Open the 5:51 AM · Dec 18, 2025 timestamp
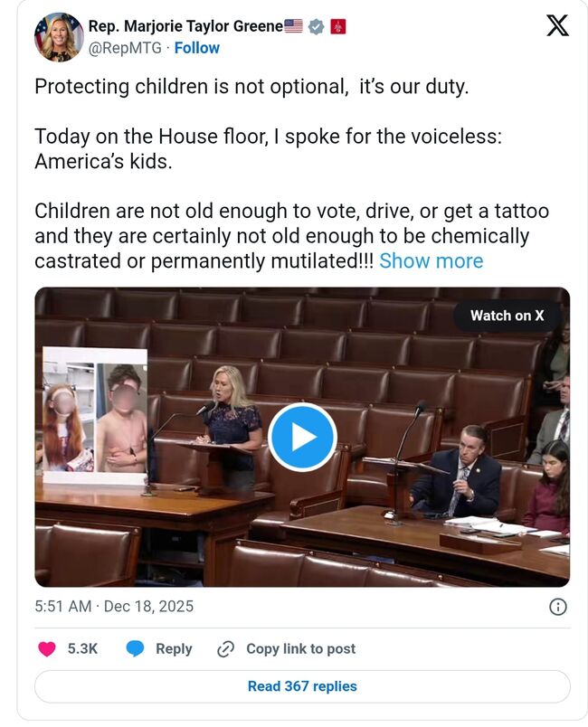This screenshot has width=588, height=727. [114, 606]
